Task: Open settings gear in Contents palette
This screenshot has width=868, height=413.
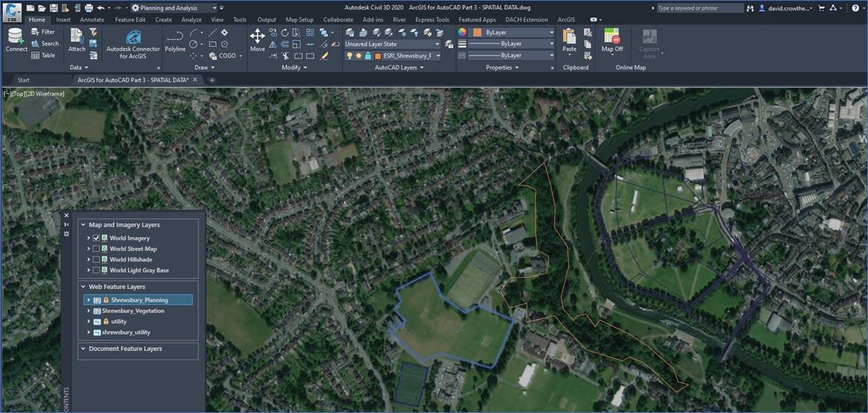Action: click(x=67, y=234)
